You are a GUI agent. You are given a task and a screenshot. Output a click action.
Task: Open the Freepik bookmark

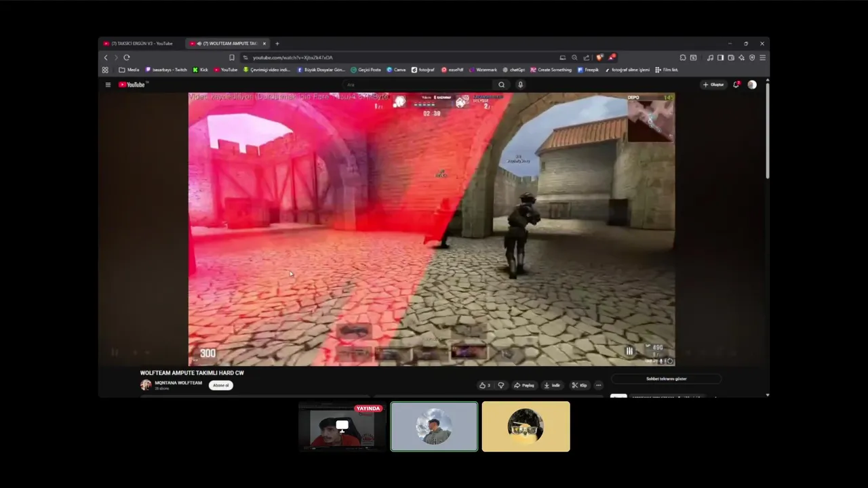point(589,70)
